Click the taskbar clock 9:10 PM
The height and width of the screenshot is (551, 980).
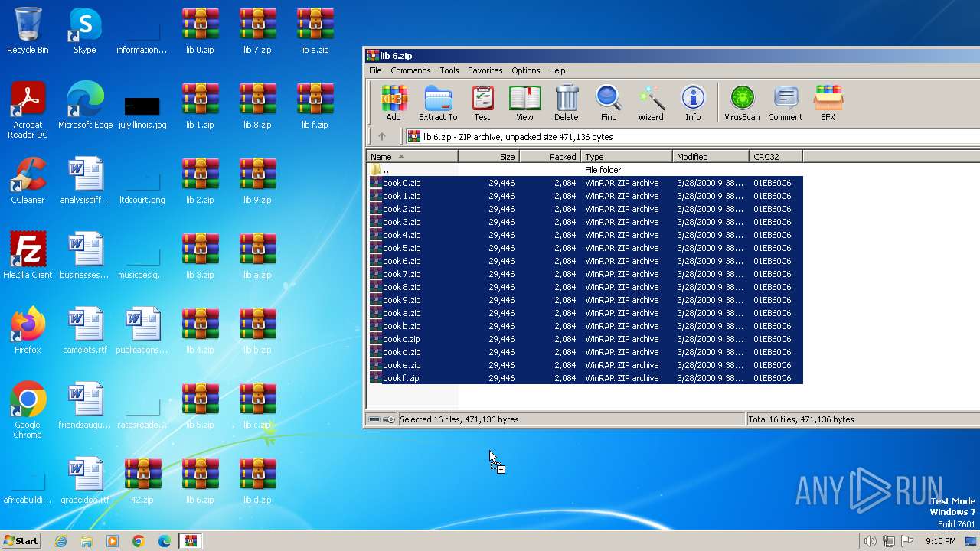tap(940, 541)
